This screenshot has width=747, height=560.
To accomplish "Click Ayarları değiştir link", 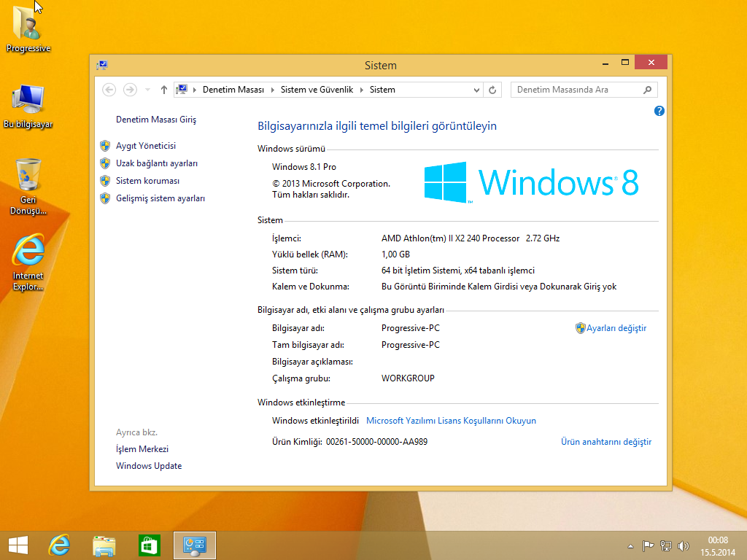I will [x=616, y=328].
